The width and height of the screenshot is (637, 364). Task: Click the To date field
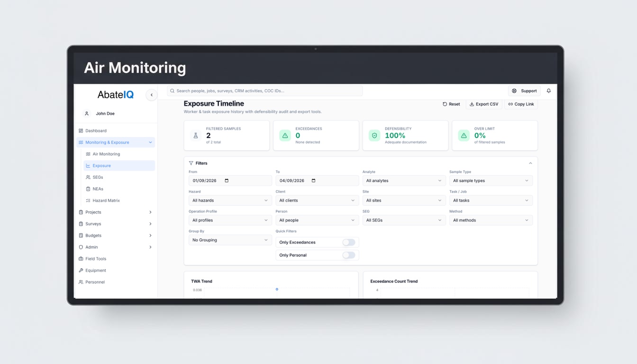click(318, 181)
